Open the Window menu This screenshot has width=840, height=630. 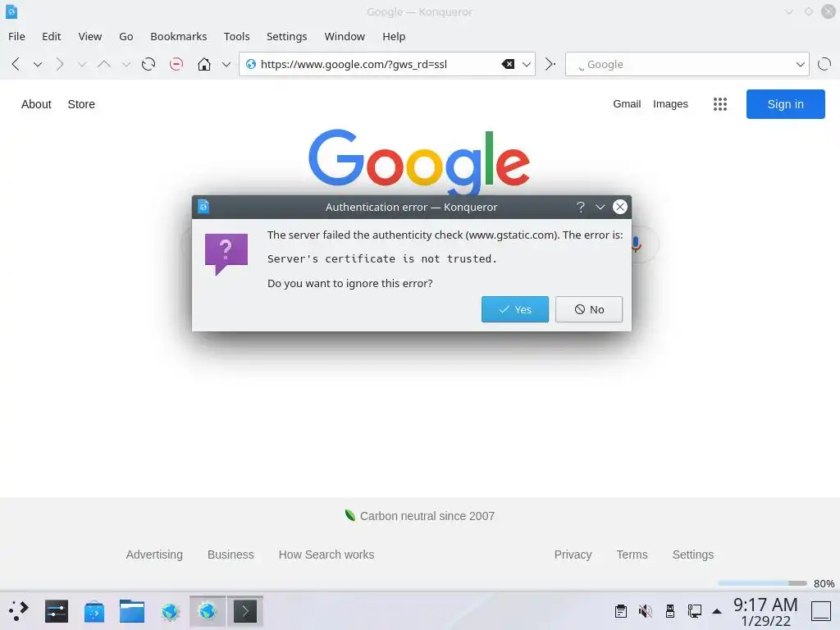(345, 36)
